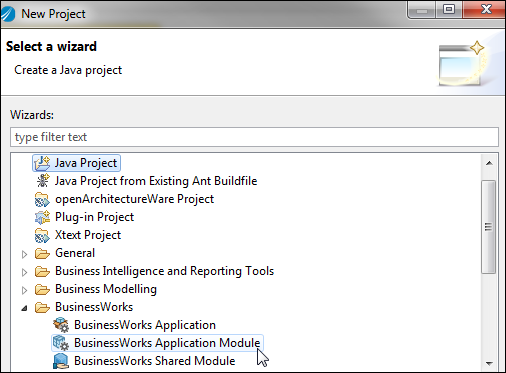This screenshot has width=506, height=373.
Task: Click the scroll up arrow of list
Action: tap(489, 163)
